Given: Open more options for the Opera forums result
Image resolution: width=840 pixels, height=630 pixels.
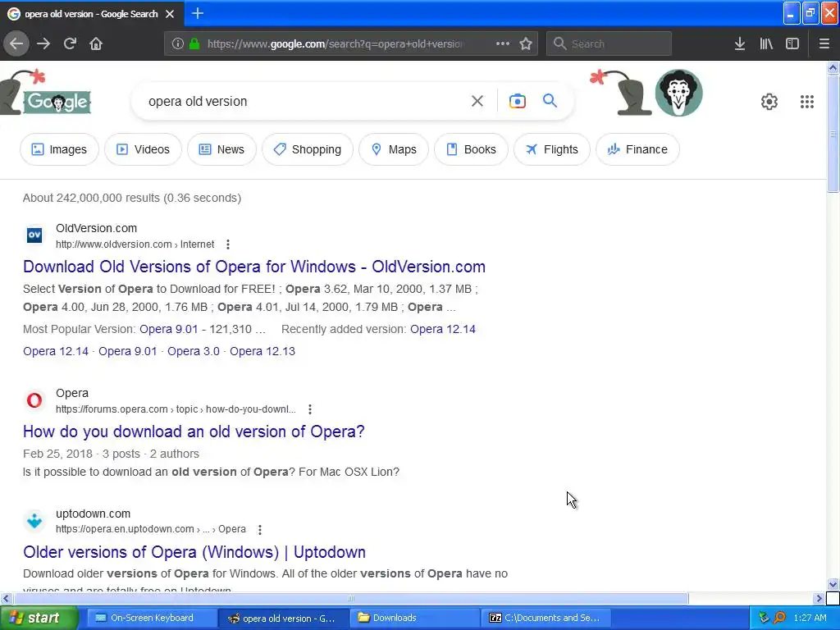Looking at the screenshot, I should pyautogui.click(x=310, y=409).
